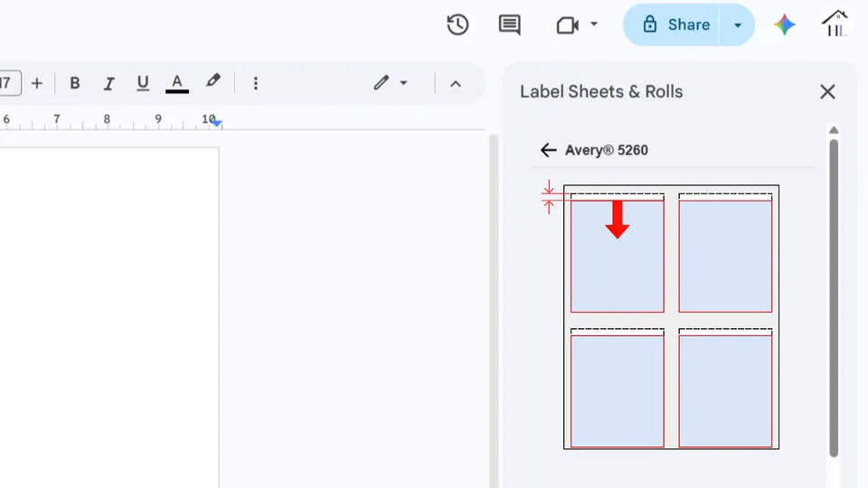Open more toolbar options three dots
The height and width of the screenshot is (488, 868).
pyautogui.click(x=255, y=83)
